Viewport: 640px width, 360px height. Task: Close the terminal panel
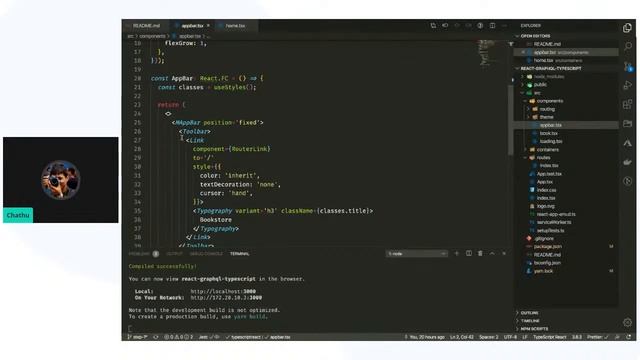(x=504, y=253)
